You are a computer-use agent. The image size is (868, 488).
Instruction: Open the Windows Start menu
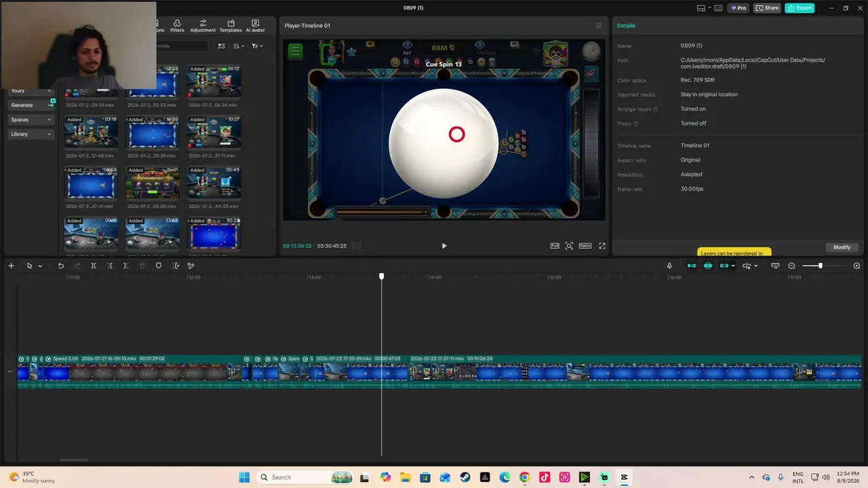click(x=244, y=477)
